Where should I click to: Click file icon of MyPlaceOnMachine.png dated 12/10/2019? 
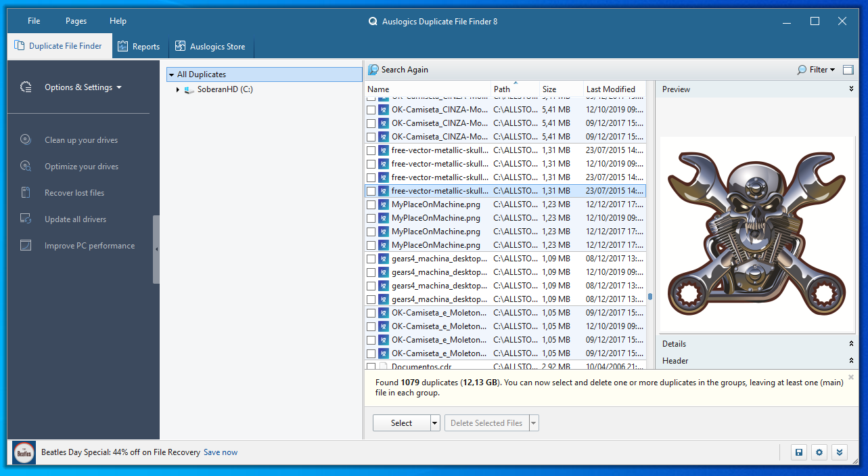tap(384, 218)
